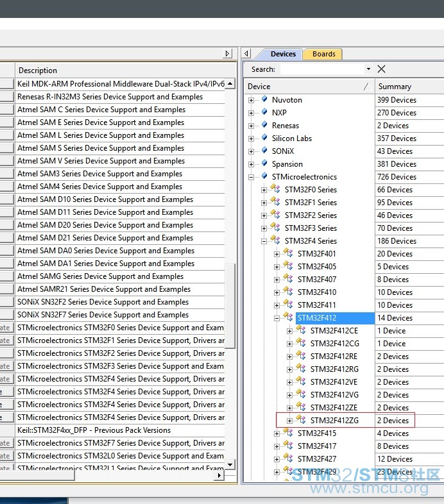This screenshot has height=504, width=444.
Task: Clear the device search with the X icon
Action: [381, 69]
